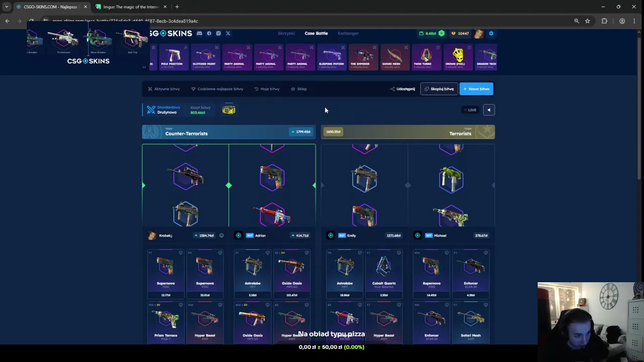The image size is (644, 362).
Task: Click the CSGO-SKINS logo in header
Action: 170,33
